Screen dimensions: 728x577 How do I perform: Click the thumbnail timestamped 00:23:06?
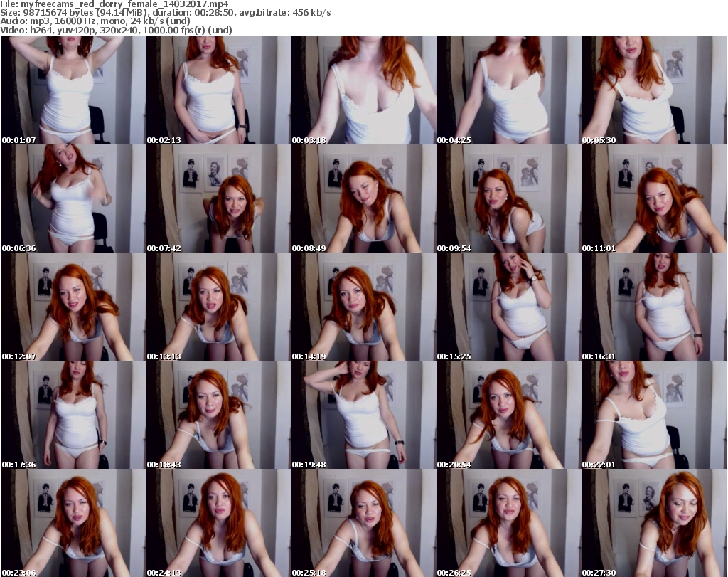click(73, 523)
